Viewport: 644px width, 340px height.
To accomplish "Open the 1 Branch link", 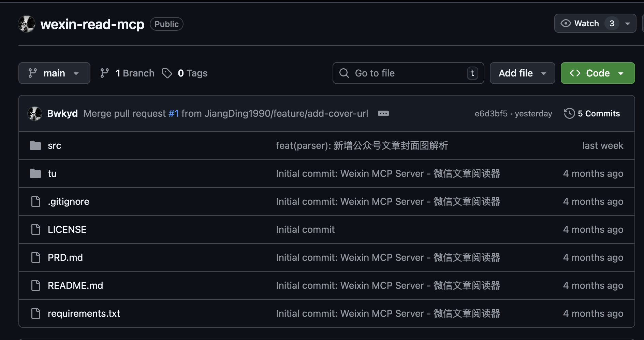I will (127, 73).
